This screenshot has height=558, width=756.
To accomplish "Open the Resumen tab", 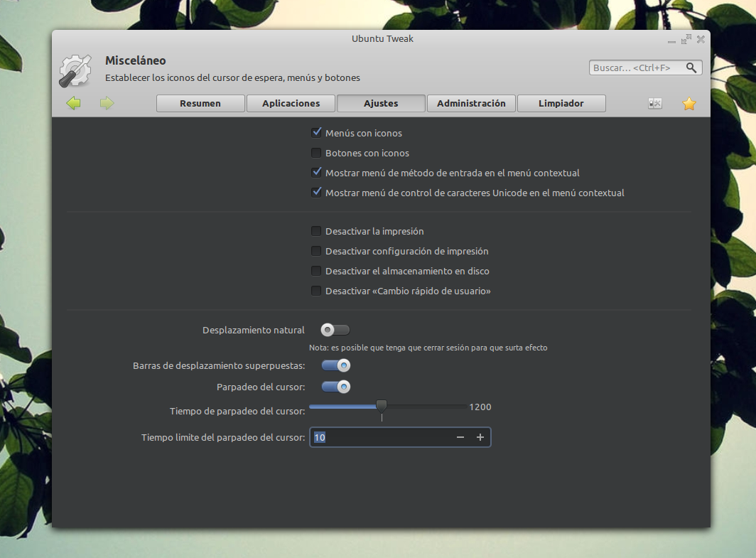I will point(200,103).
